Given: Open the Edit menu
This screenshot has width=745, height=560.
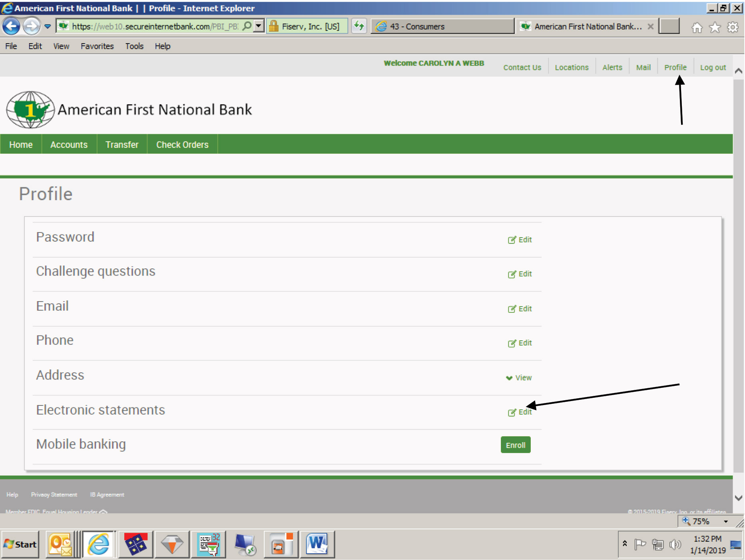Looking at the screenshot, I should pyautogui.click(x=35, y=46).
